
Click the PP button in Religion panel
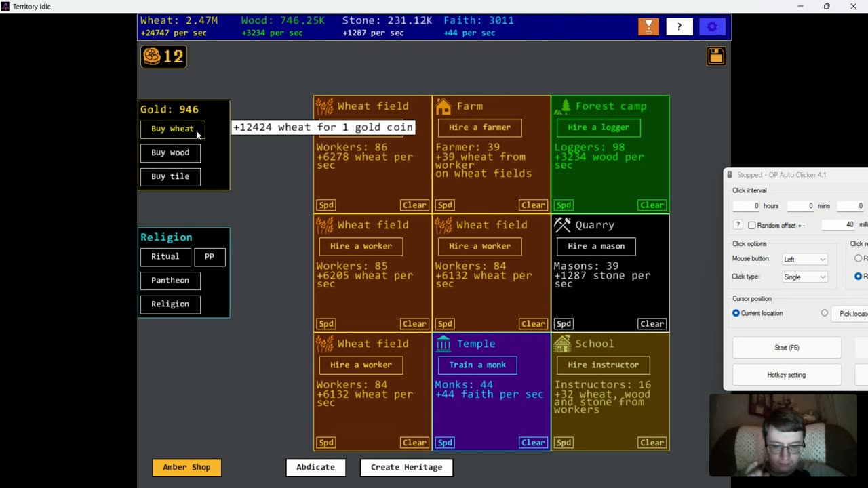210,256
